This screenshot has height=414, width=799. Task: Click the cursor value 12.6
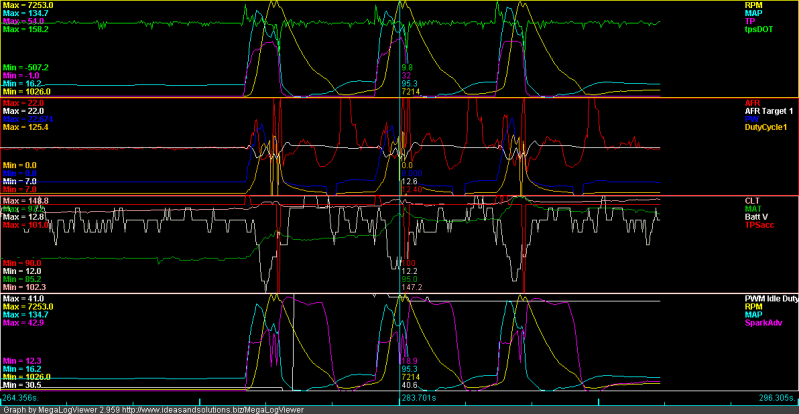[x=409, y=182]
